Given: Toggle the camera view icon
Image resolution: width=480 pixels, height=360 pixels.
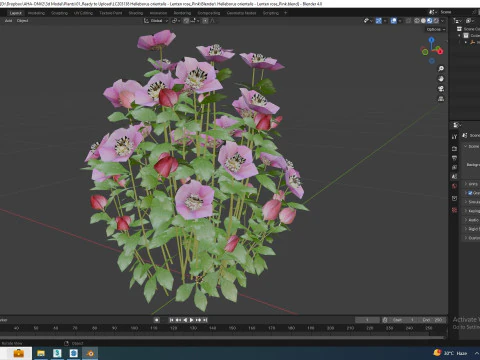Looking at the screenshot, I should coord(441,89).
